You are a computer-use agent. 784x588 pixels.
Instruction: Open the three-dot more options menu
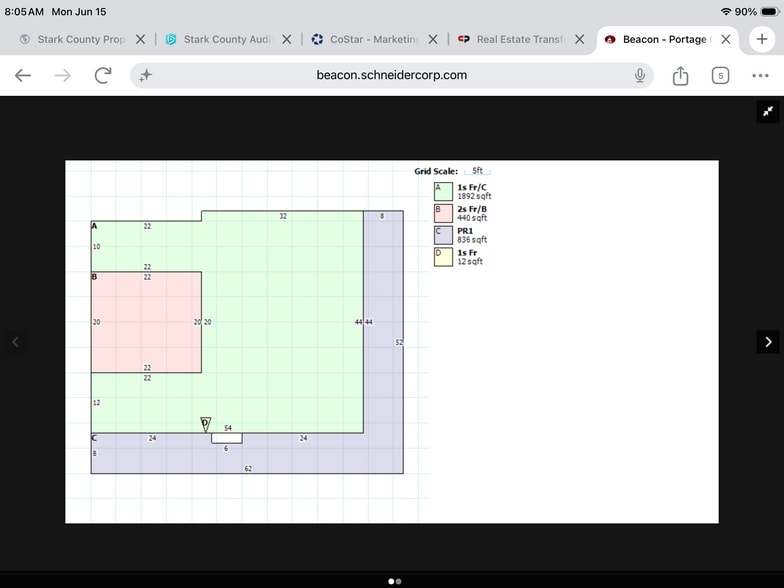(760, 76)
